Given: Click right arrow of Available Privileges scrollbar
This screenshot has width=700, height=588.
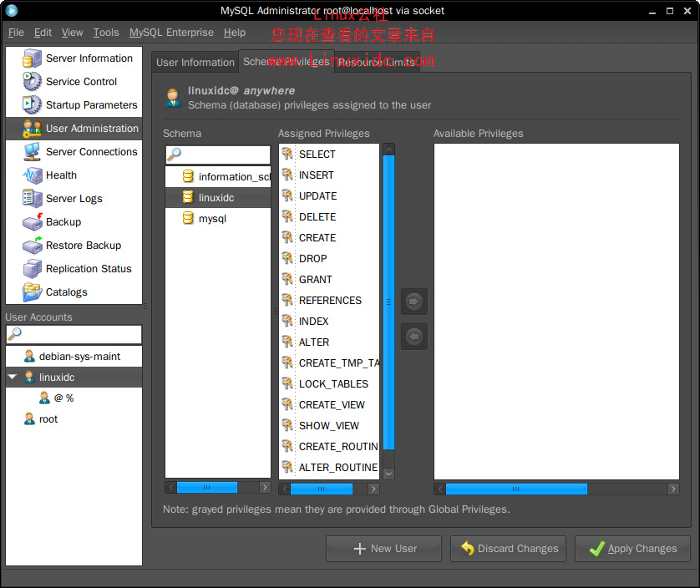Looking at the screenshot, I should click(673, 489).
